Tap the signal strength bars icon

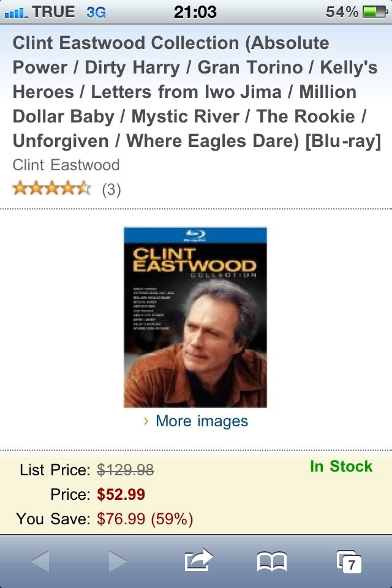pos(15,13)
